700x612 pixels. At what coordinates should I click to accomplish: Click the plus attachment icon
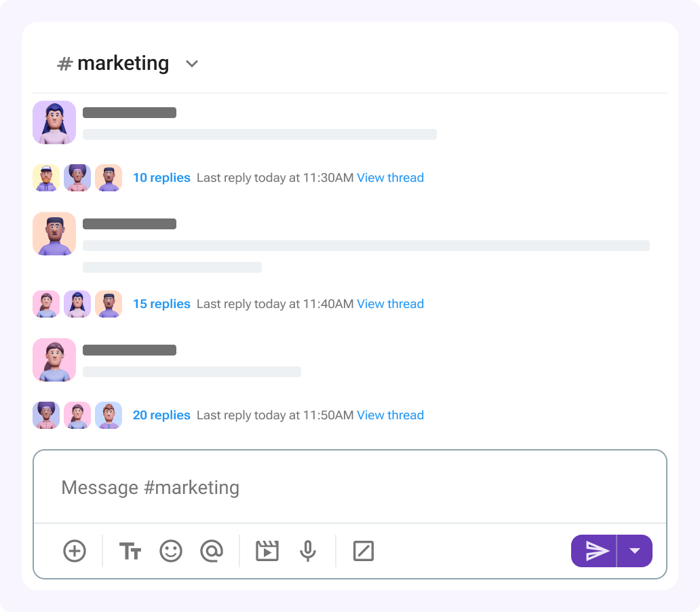pyautogui.click(x=75, y=551)
